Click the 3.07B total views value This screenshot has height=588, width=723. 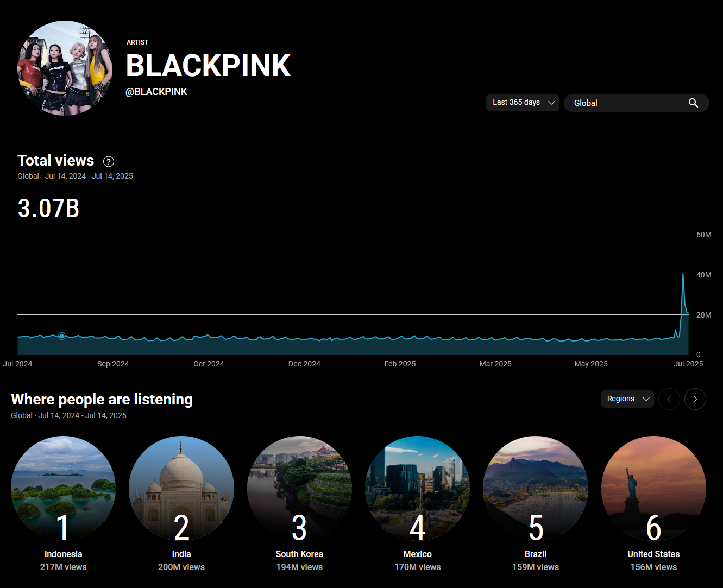tap(48, 208)
